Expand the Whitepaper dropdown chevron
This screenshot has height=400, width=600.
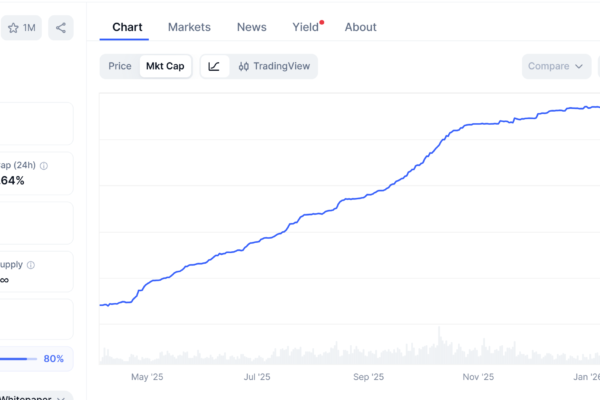[x=62, y=398]
